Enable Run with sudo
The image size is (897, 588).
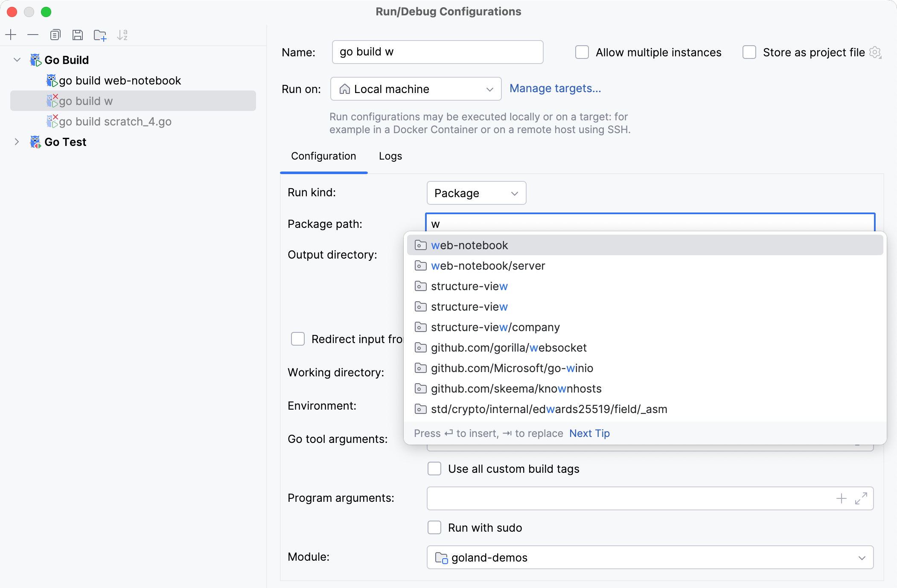(434, 527)
